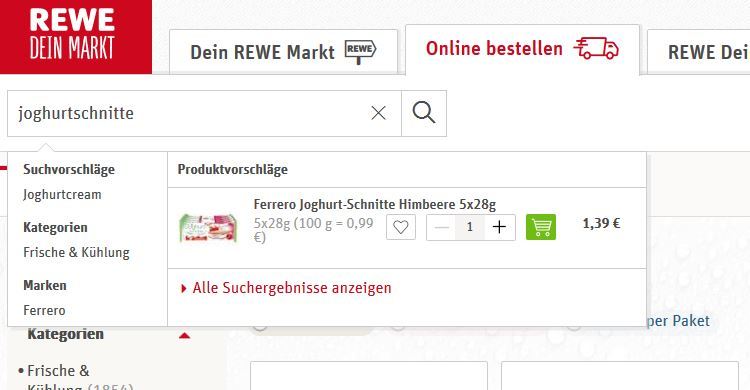
Task: Click the delivery truck icon
Action: (596, 48)
